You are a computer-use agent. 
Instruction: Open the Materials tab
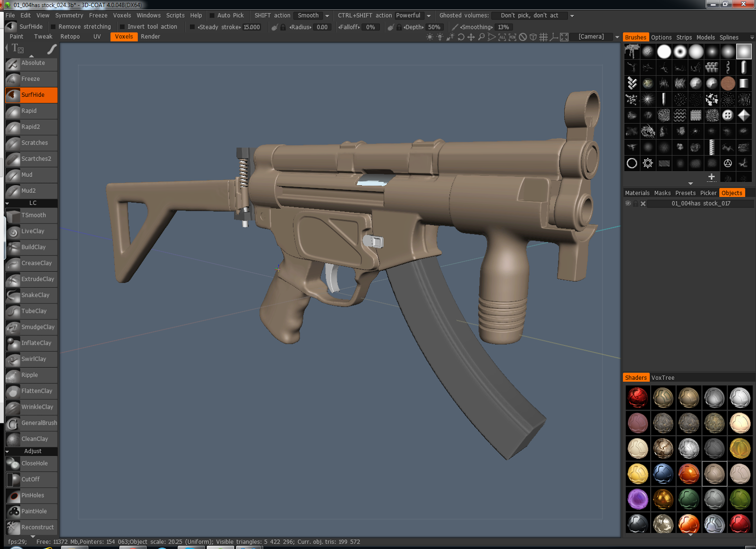click(x=637, y=193)
